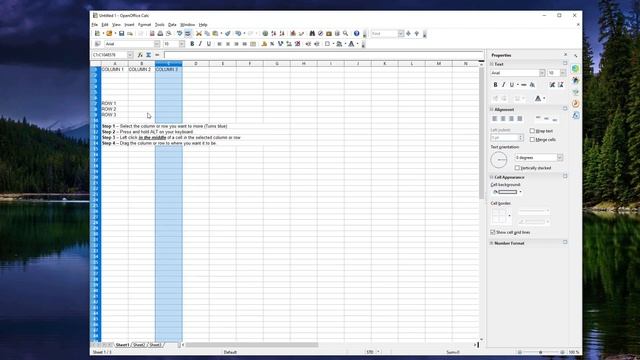Viewport: 640px width, 360px height.
Task: Uncheck Show cell grid lines
Action: pyautogui.click(x=493, y=232)
